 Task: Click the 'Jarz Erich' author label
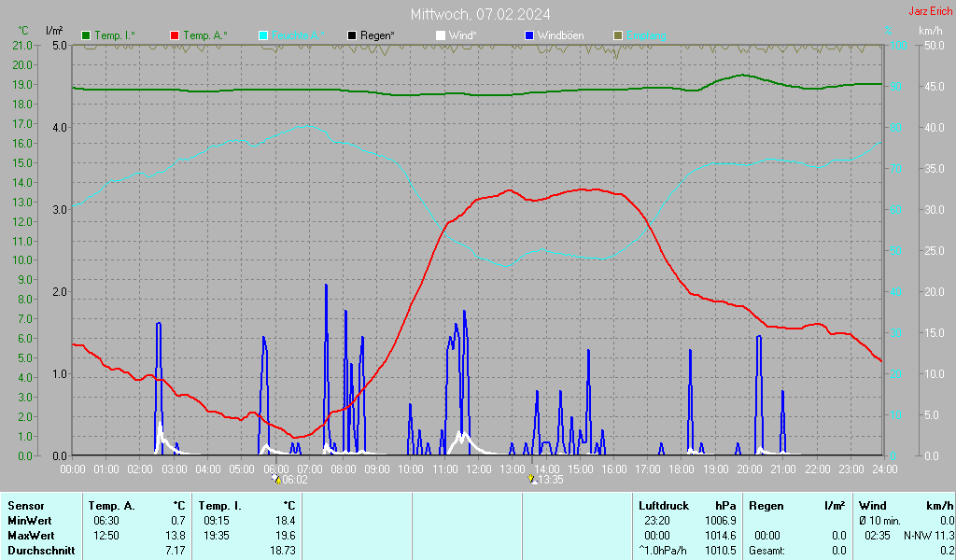pos(931,11)
